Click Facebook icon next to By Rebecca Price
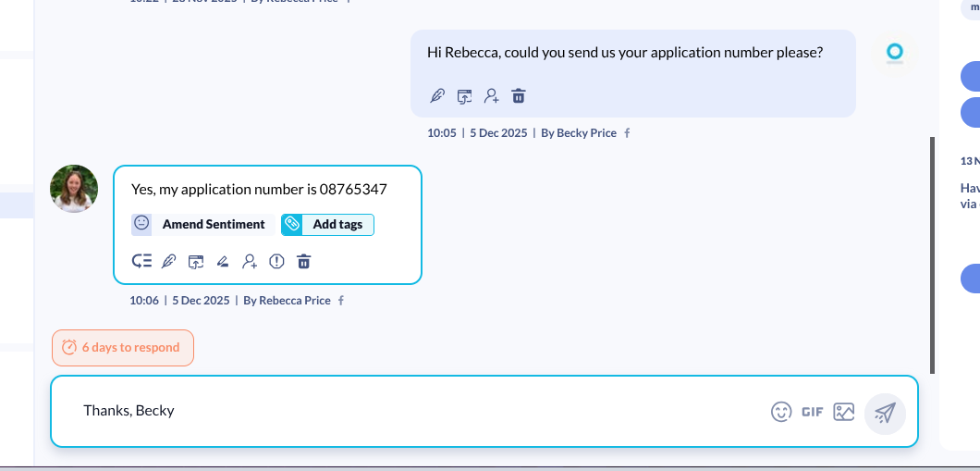 pos(340,301)
